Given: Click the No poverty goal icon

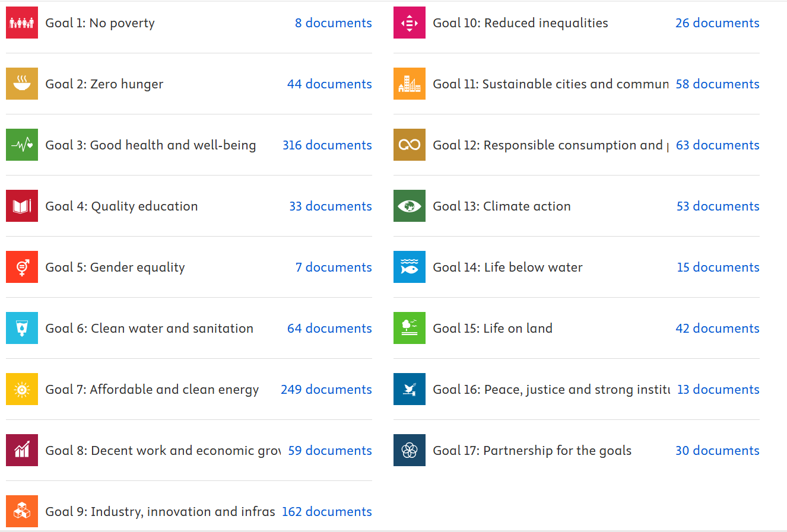Looking at the screenshot, I should point(22,23).
